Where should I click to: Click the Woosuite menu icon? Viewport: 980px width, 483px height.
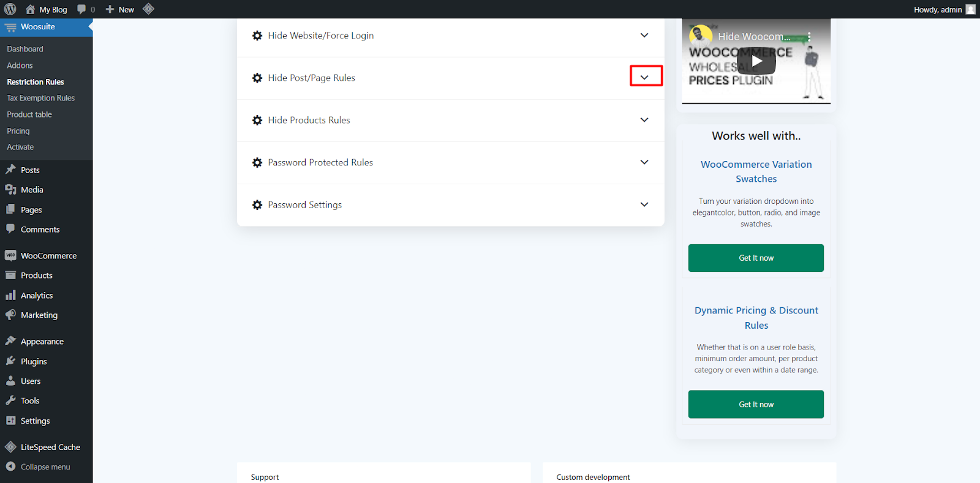pos(10,27)
